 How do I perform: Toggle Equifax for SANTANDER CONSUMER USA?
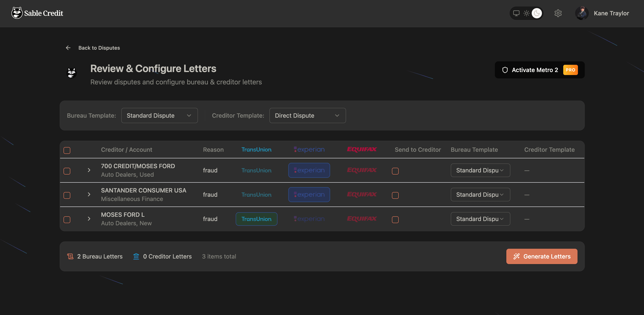pyautogui.click(x=361, y=195)
